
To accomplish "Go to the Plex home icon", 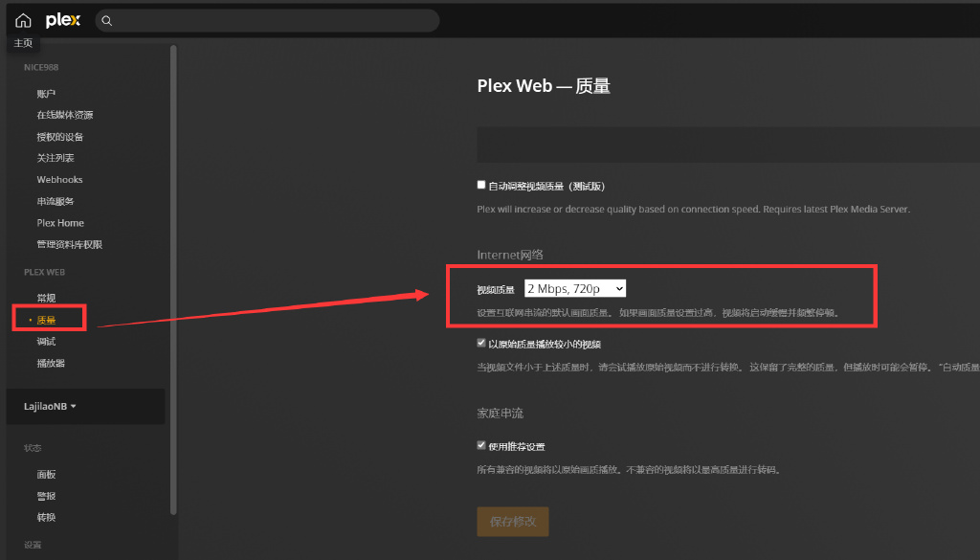I will coord(23,21).
